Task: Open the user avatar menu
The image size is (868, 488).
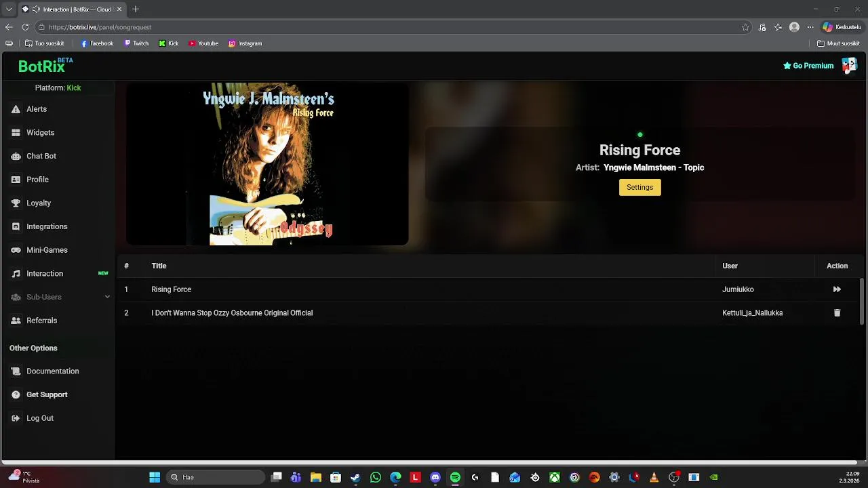Action: (x=849, y=66)
